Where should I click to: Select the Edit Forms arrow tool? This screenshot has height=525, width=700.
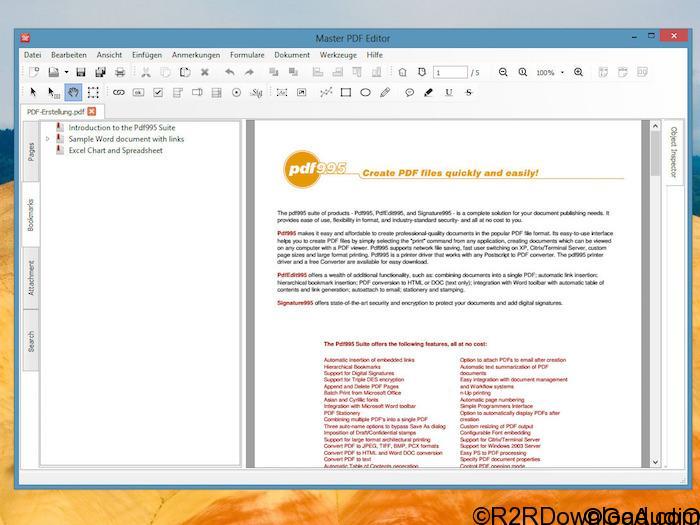[x=54, y=92]
